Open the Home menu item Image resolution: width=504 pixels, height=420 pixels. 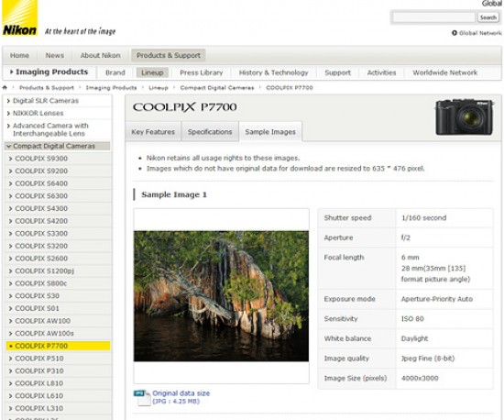coord(19,55)
